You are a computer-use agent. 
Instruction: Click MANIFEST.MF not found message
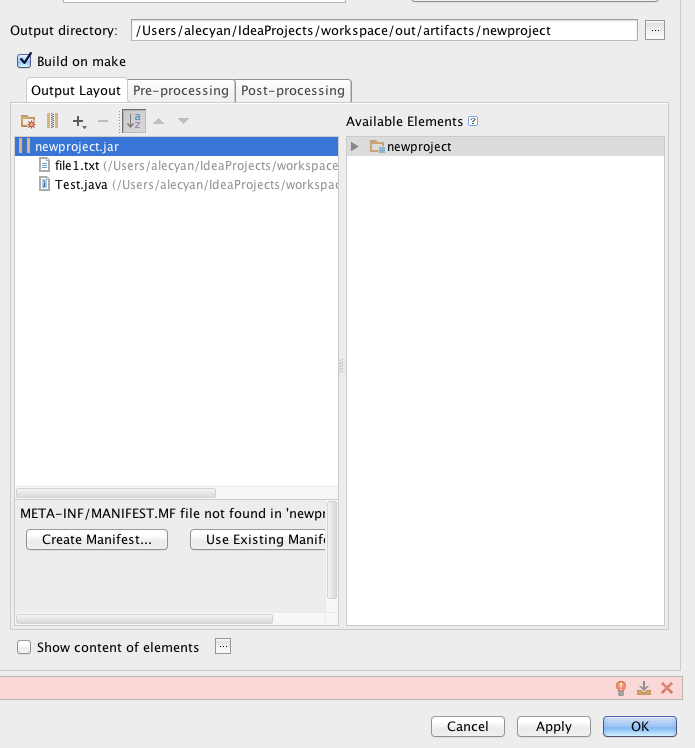coord(173,513)
